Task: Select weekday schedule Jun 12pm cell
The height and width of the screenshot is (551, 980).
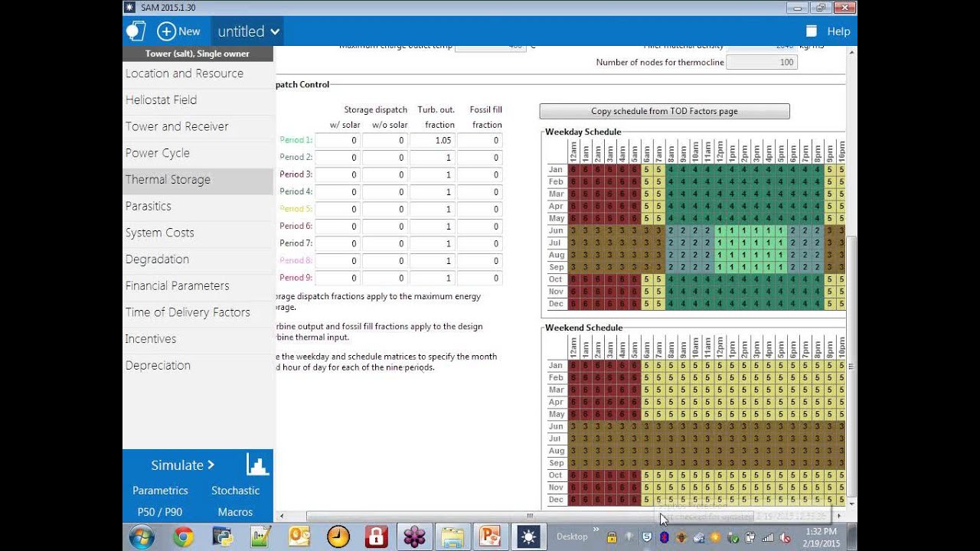Action: pyautogui.click(x=720, y=231)
